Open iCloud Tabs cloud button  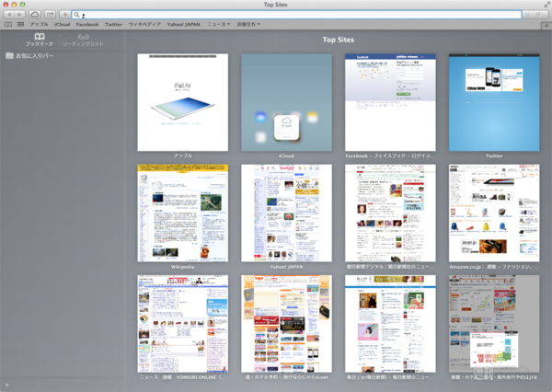click(35, 15)
